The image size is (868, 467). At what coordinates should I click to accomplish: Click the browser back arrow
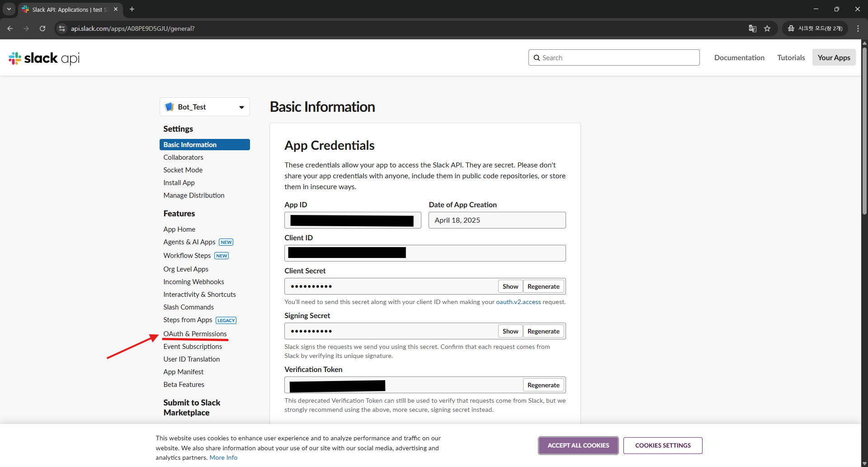[10, 29]
